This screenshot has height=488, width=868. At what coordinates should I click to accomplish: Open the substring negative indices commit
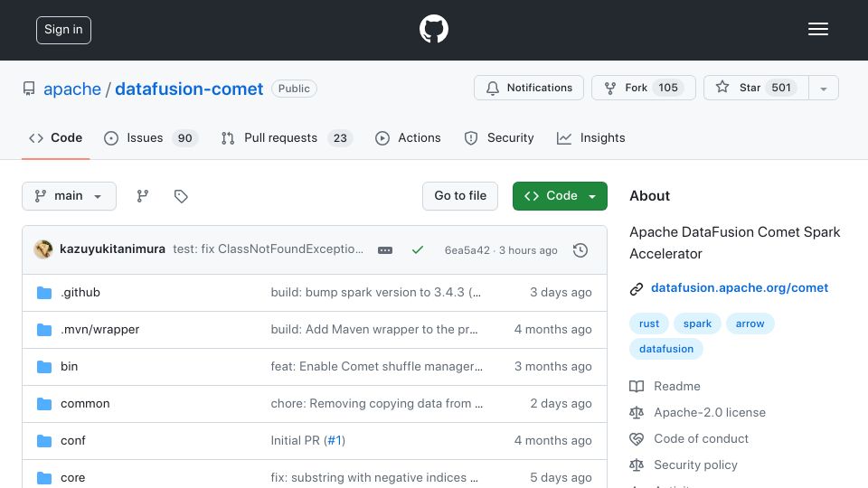click(x=374, y=477)
